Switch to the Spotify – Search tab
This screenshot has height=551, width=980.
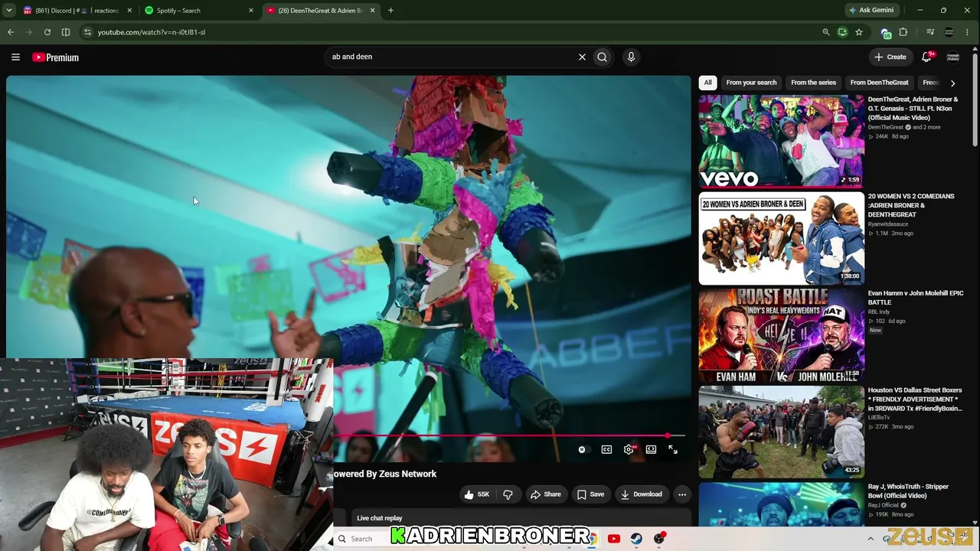(x=199, y=11)
